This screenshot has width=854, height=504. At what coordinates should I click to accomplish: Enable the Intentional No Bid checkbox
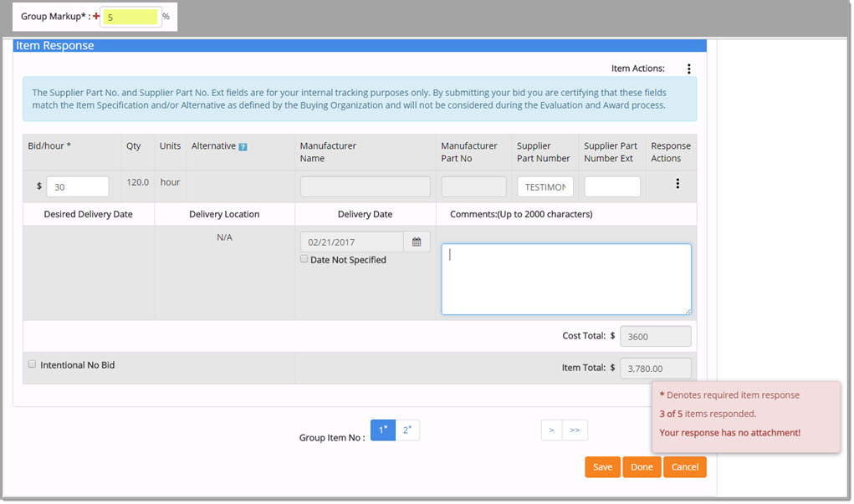tap(33, 364)
